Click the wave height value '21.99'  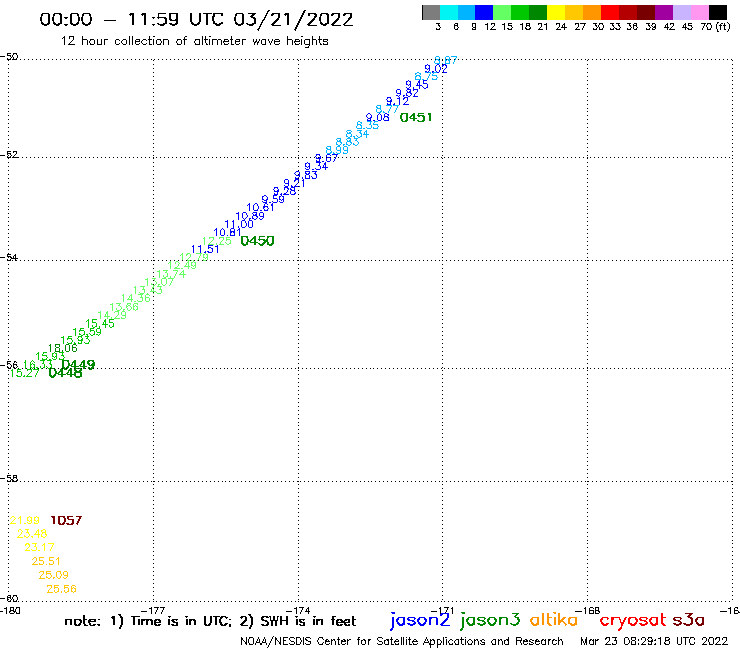click(x=25, y=520)
